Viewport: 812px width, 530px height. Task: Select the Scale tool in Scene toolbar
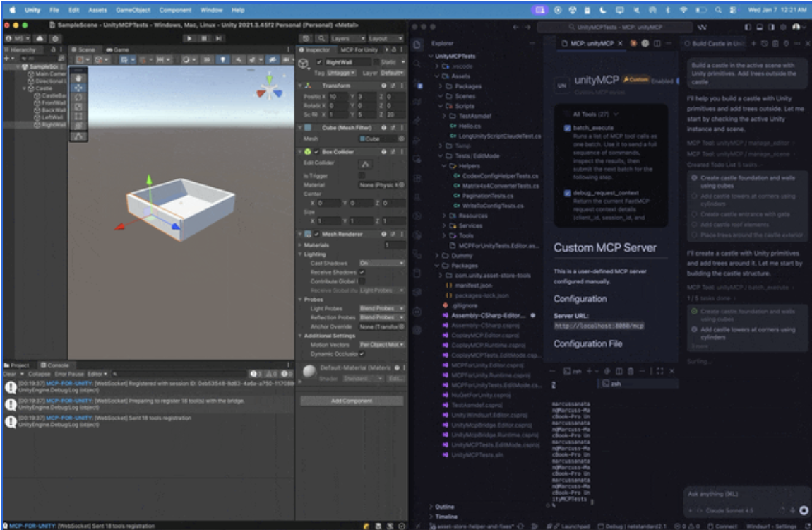point(78,107)
